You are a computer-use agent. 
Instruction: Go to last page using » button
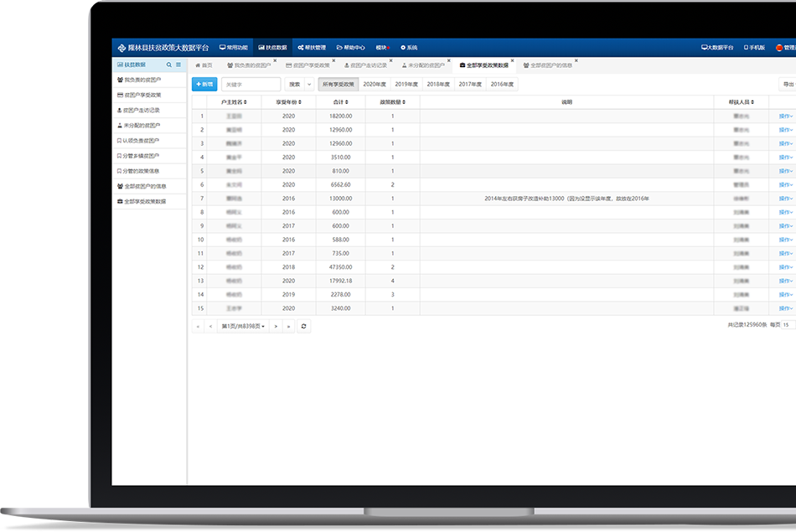[288, 327]
